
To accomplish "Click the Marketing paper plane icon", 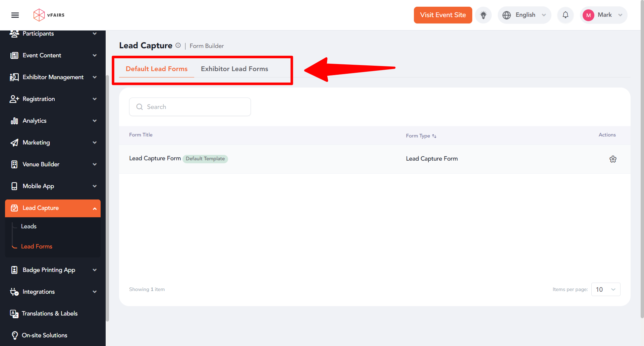I will 14,142.
